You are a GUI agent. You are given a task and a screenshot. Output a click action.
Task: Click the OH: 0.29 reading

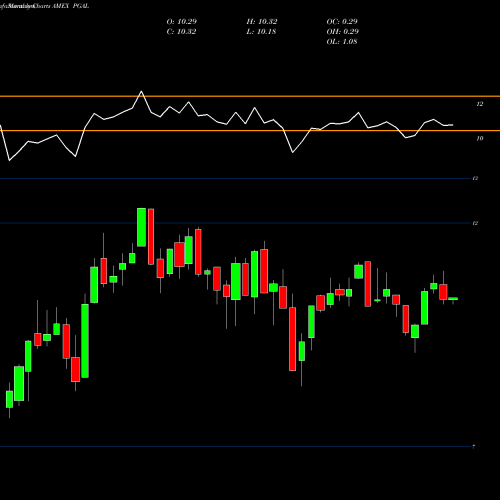(343, 32)
